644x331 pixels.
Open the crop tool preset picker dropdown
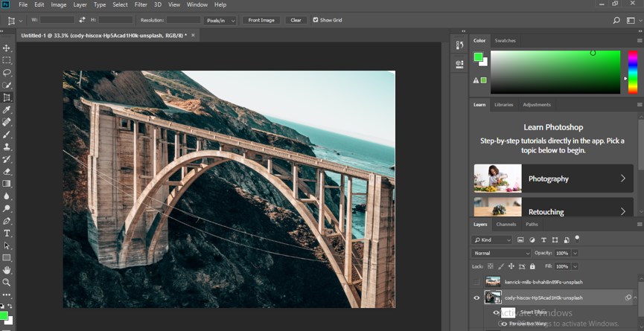coord(21,21)
